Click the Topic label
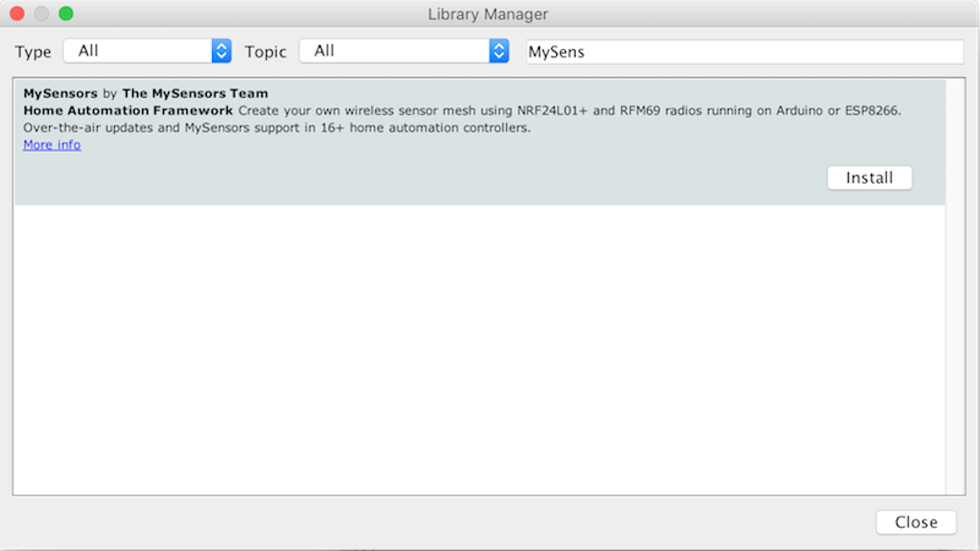 click(x=265, y=52)
